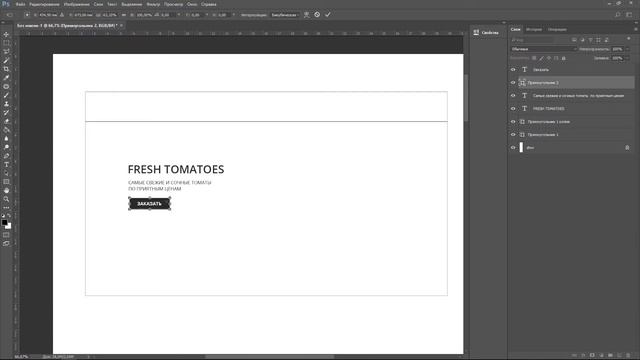Hide the Прямоугольник 2 layer
640x360 pixels.
pyautogui.click(x=513, y=82)
